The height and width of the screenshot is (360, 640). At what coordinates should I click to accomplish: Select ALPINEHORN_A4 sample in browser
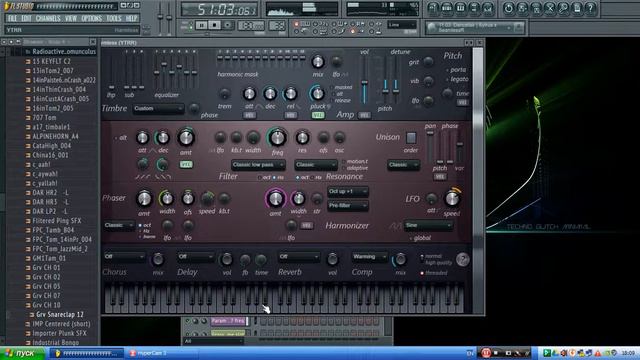tap(55, 136)
